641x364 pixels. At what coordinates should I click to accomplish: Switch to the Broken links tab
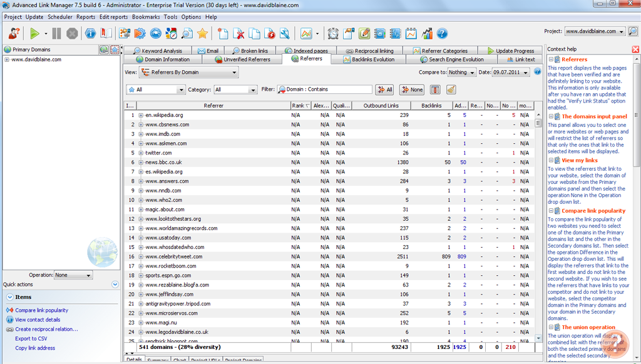pos(250,51)
